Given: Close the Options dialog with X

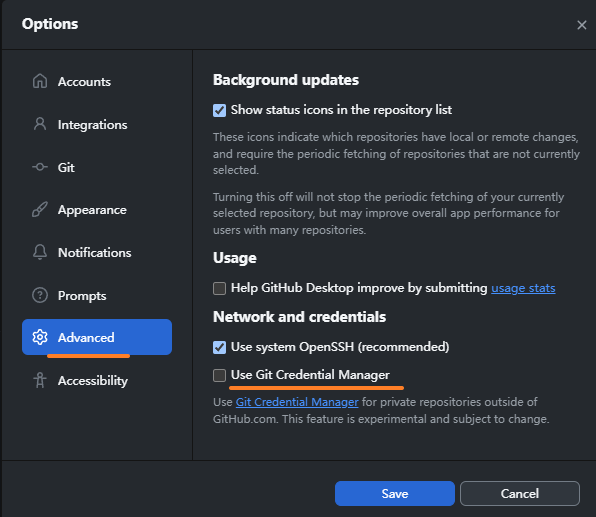Looking at the screenshot, I should coord(582,25).
